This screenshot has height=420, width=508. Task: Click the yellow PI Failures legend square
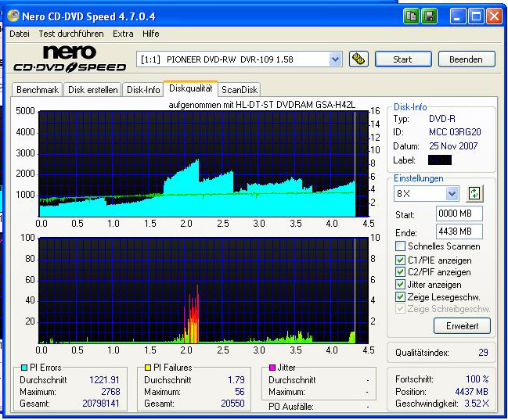pos(148,367)
